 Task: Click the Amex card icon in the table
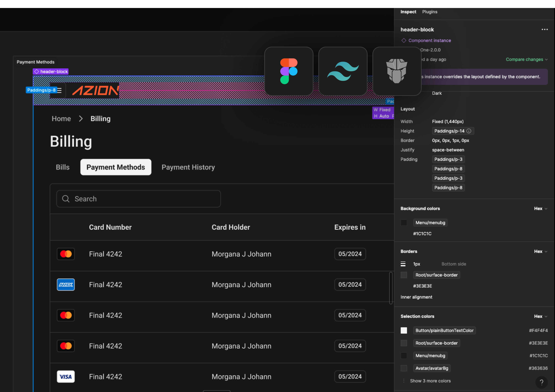[x=66, y=285]
